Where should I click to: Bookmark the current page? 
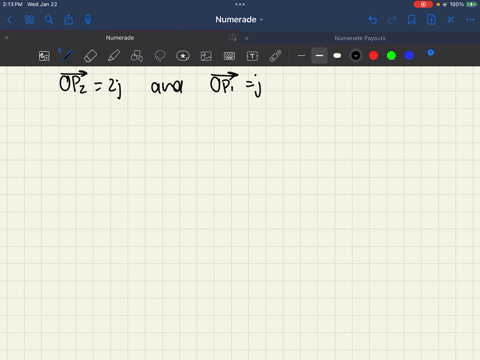coord(412,20)
